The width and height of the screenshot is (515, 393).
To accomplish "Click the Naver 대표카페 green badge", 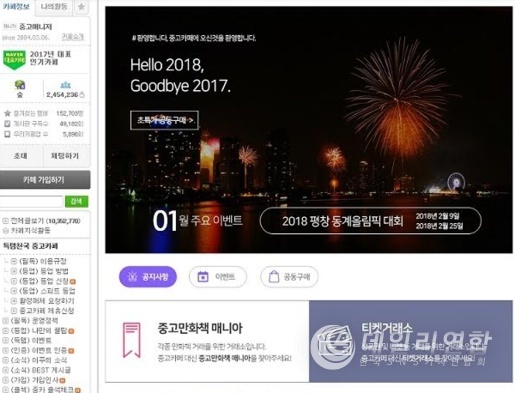I will [x=14, y=60].
